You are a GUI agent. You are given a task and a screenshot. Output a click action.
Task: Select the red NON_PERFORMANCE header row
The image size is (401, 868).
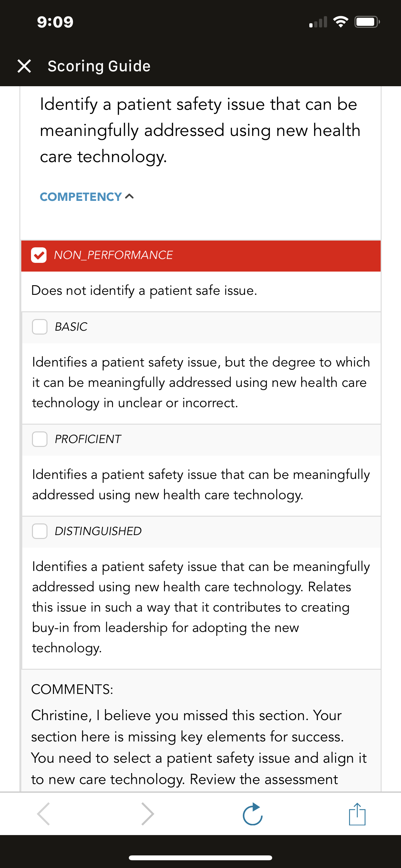tap(201, 256)
